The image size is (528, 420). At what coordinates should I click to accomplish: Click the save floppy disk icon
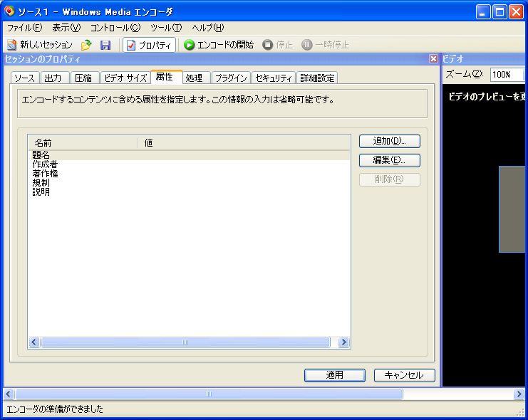pyautogui.click(x=105, y=45)
